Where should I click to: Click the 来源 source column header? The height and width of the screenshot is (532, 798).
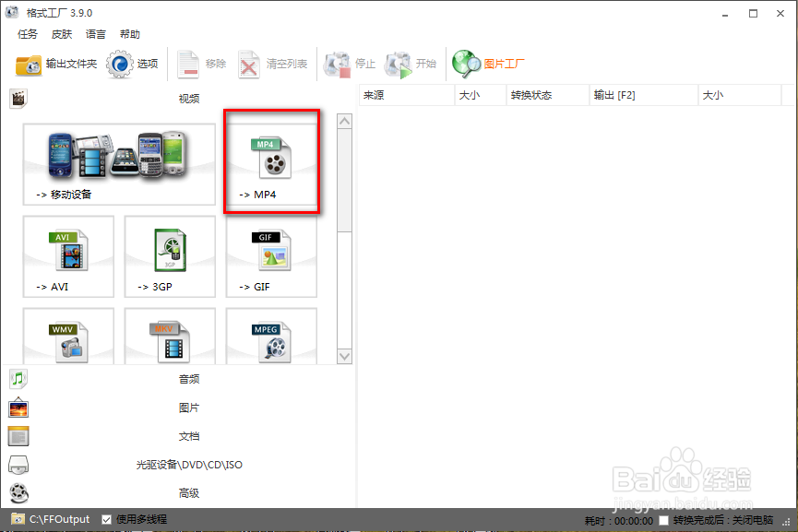407,95
